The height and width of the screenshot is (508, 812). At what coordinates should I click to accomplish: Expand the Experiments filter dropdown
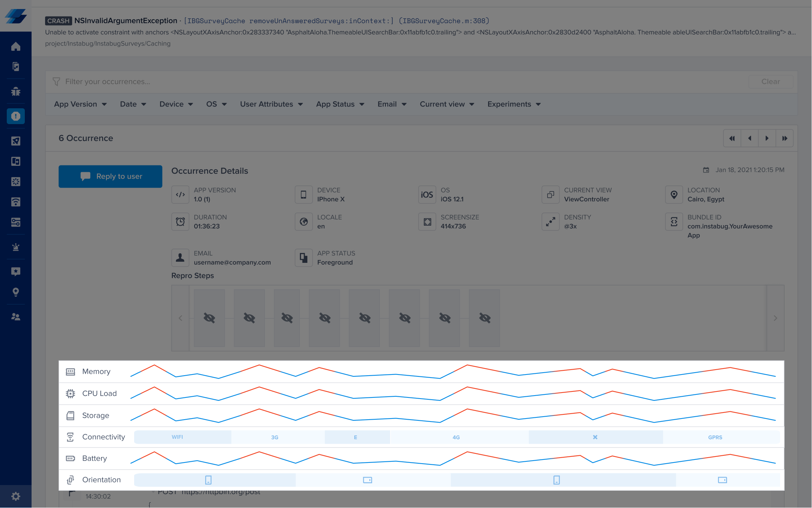coord(514,104)
